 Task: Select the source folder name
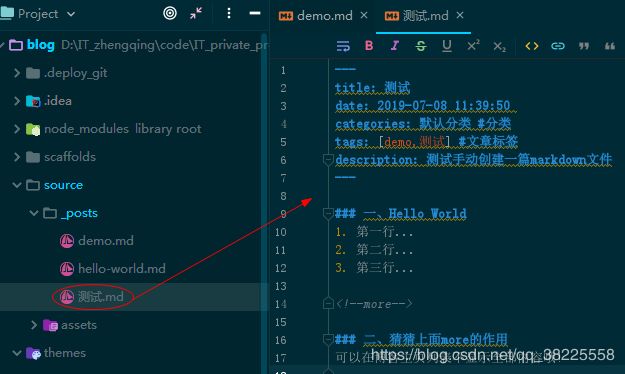tap(63, 185)
